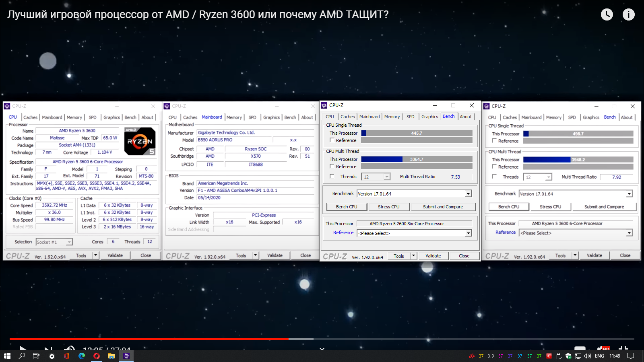
Task: Enable single thread Reference in Ryzen 2600 window
Action: coord(332,140)
